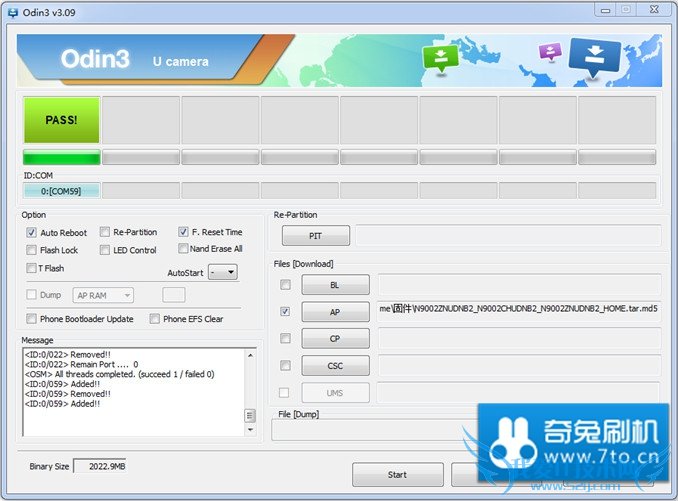Viewport: 678px width, 501px height.
Task: Tick the Phone EFS Clear checkbox
Action: (x=154, y=319)
